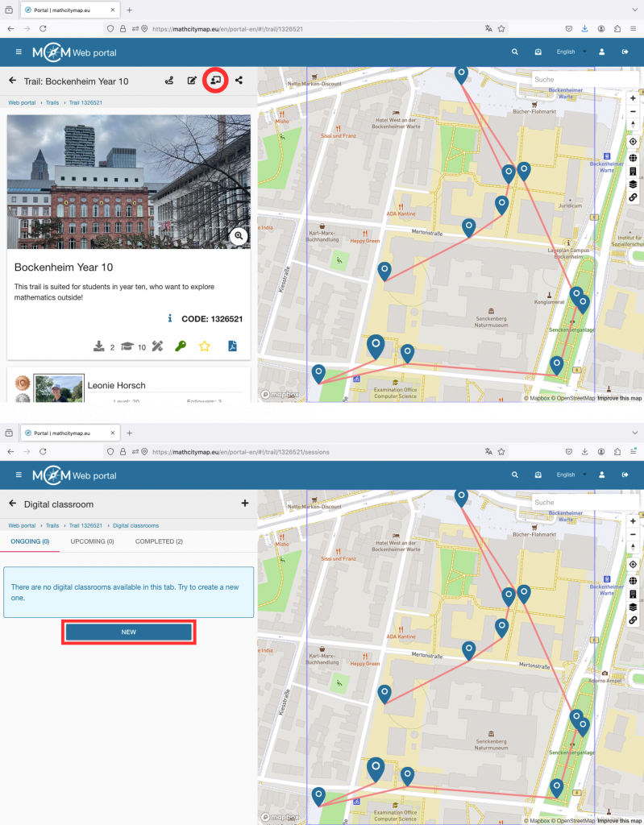This screenshot has width=644, height=825.
Task: Click the share icon beside the trail title
Action: 239,81
